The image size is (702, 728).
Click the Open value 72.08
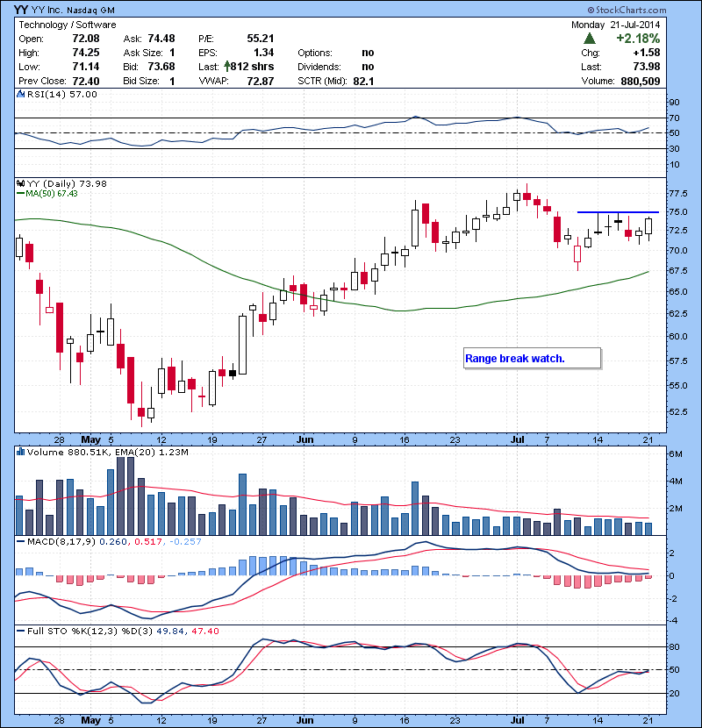pos(86,38)
